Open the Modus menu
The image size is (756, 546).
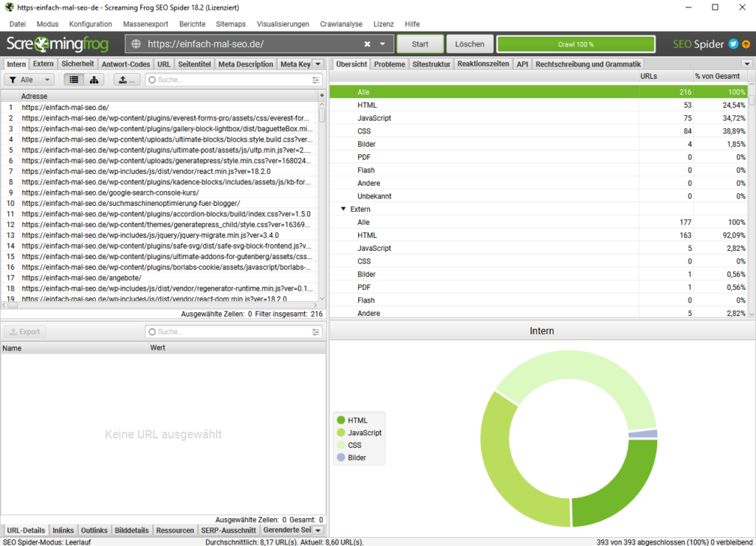point(47,24)
